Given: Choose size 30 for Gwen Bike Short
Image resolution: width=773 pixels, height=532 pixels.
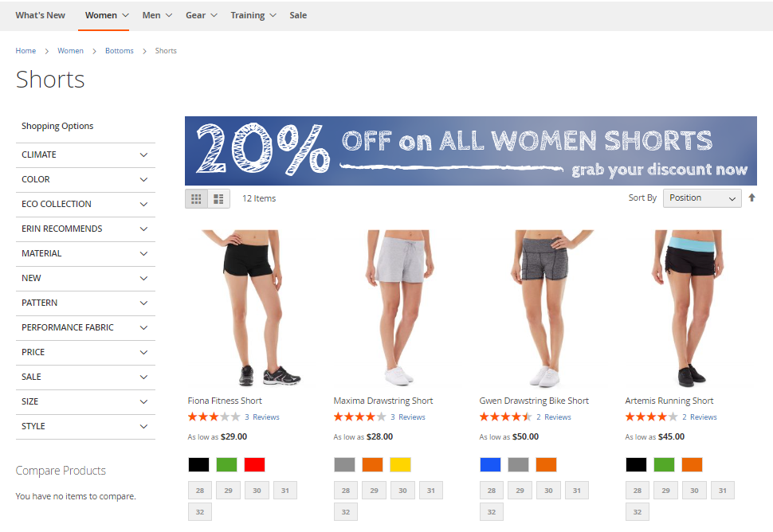Looking at the screenshot, I should pyautogui.click(x=549, y=490).
